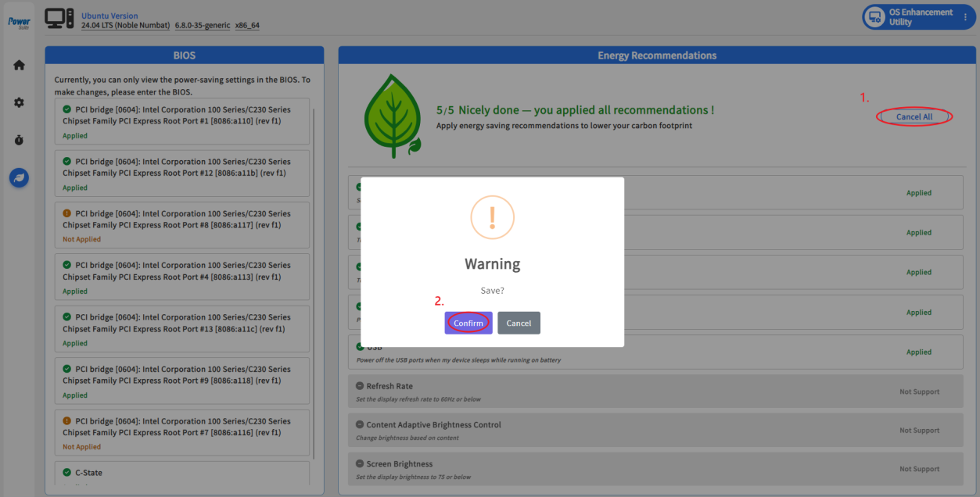Click orange warning icon for Root Port #7
The height and width of the screenshot is (497, 980).
(x=67, y=421)
